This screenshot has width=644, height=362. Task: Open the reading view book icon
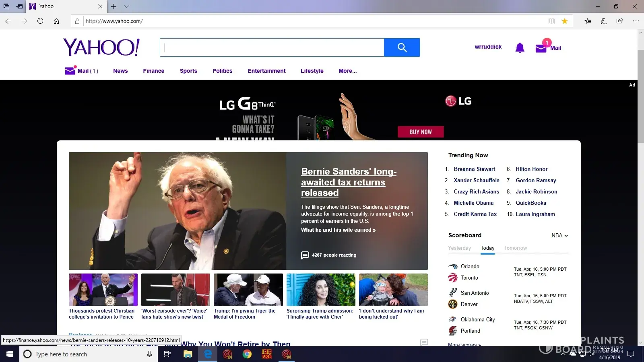(551, 21)
